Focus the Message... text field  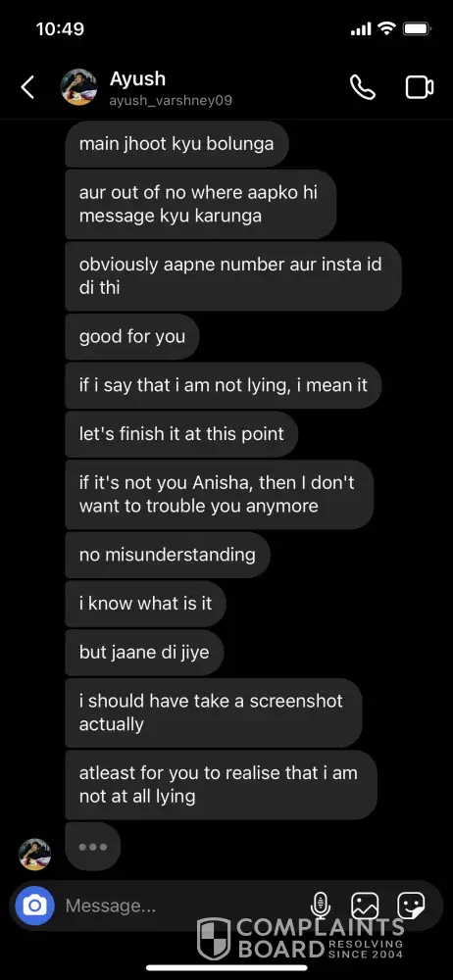coord(181,905)
